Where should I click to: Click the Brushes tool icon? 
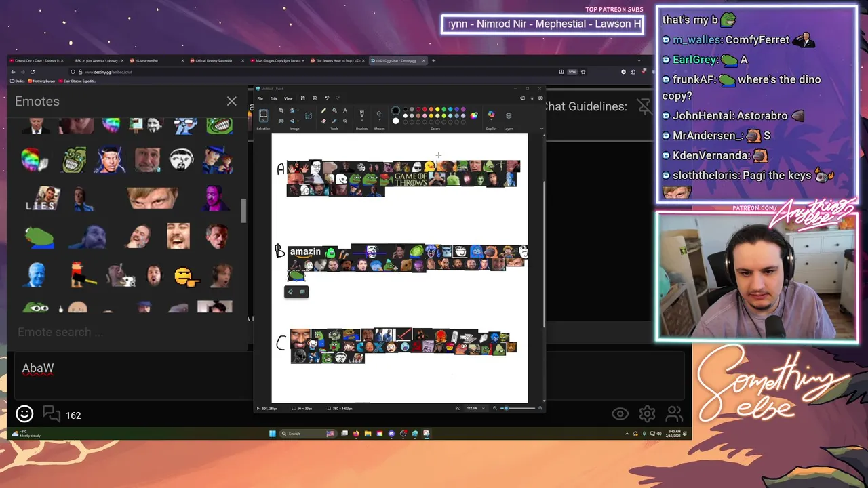click(361, 113)
